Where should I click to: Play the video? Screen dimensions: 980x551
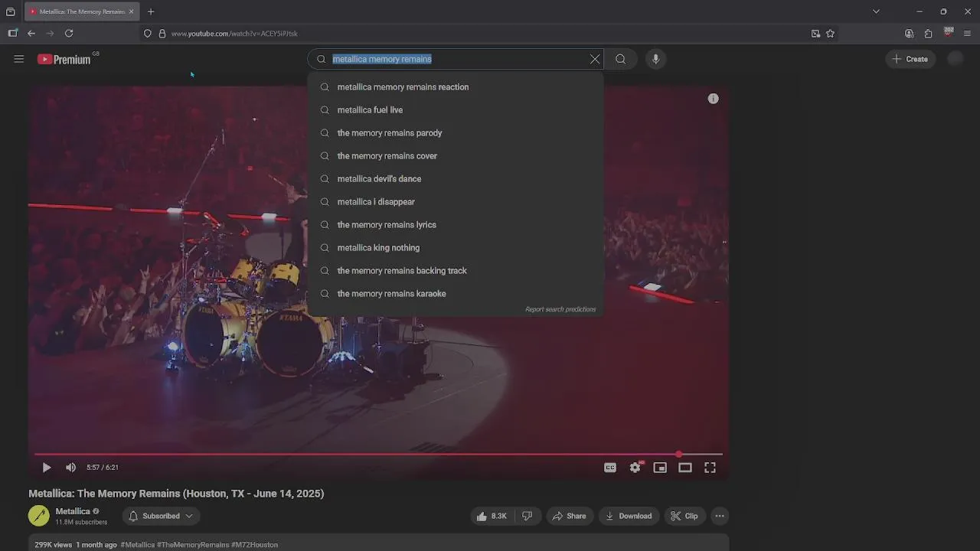click(x=47, y=468)
